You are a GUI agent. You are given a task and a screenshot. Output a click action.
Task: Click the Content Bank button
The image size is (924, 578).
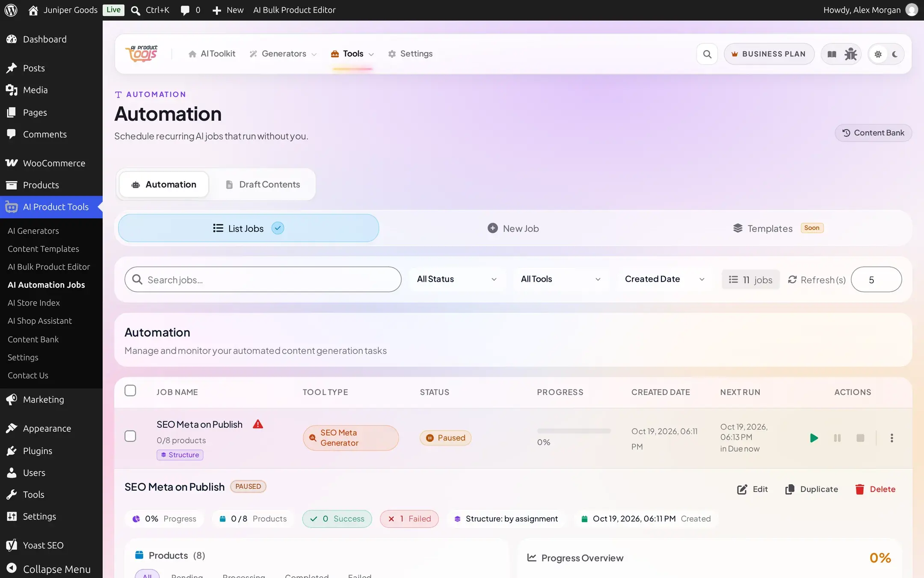click(x=873, y=133)
